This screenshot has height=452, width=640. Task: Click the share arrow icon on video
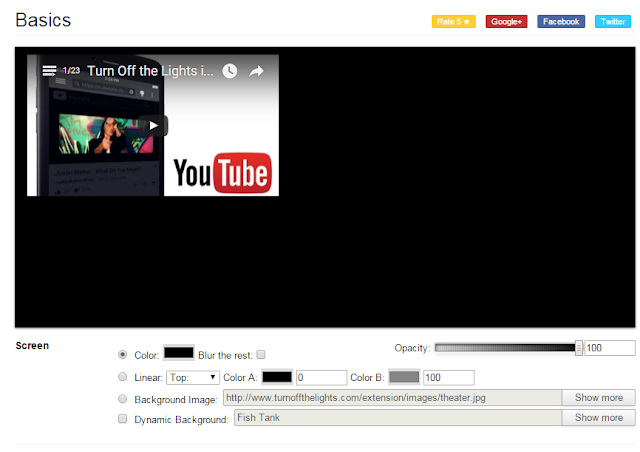pyautogui.click(x=257, y=71)
